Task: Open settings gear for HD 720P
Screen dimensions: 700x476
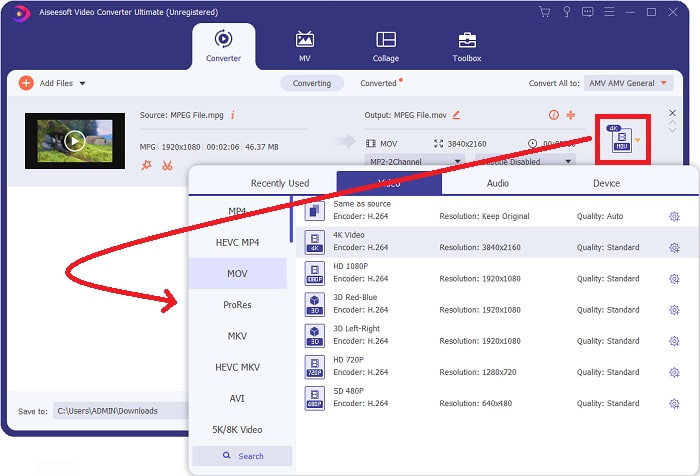Action: [x=674, y=372]
